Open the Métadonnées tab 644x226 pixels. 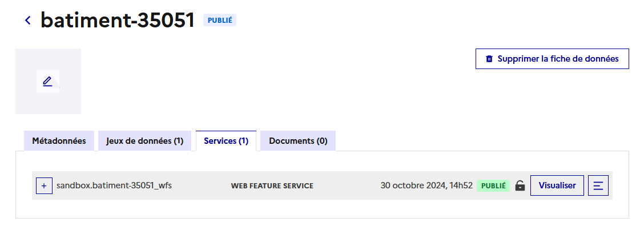59,141
